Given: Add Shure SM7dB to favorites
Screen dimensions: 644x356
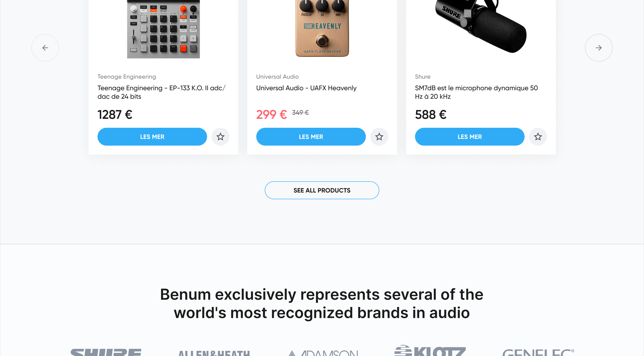Looking at the screenshot, I should coord(538,136).
